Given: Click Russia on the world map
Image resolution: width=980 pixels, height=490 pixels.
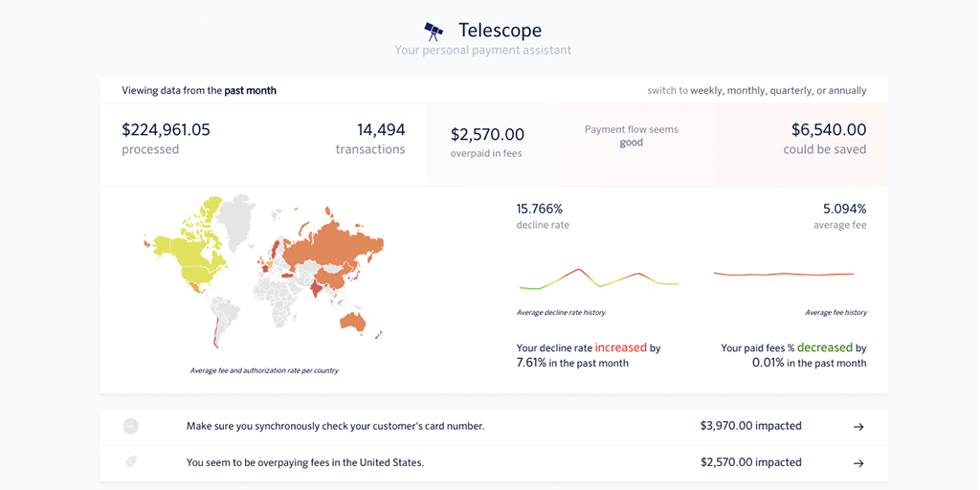Looking at the screenshot, I should pos(330,244).
